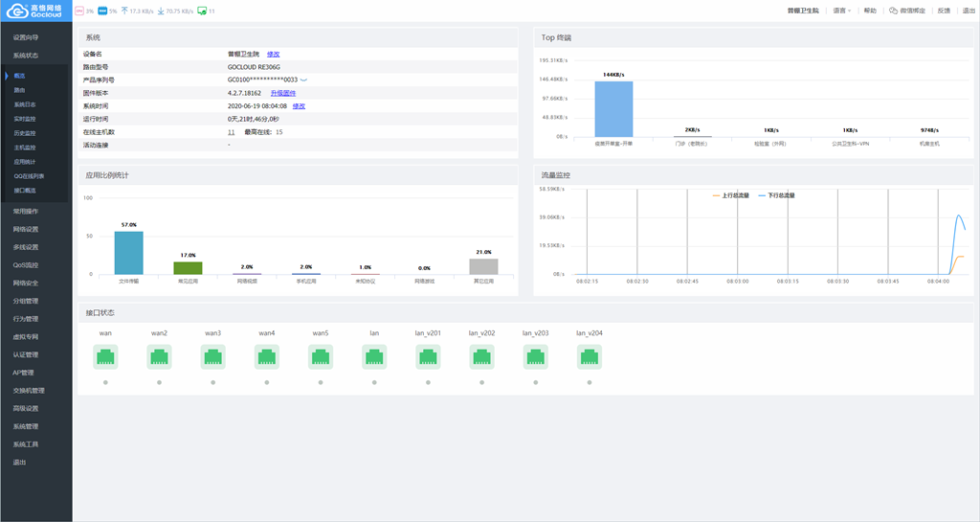Click the lan_v204 port icon

[590, 357]
